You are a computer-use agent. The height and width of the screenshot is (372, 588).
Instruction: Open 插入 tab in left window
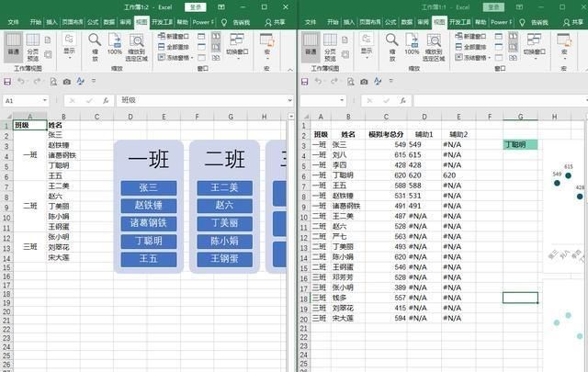(51, 22)
